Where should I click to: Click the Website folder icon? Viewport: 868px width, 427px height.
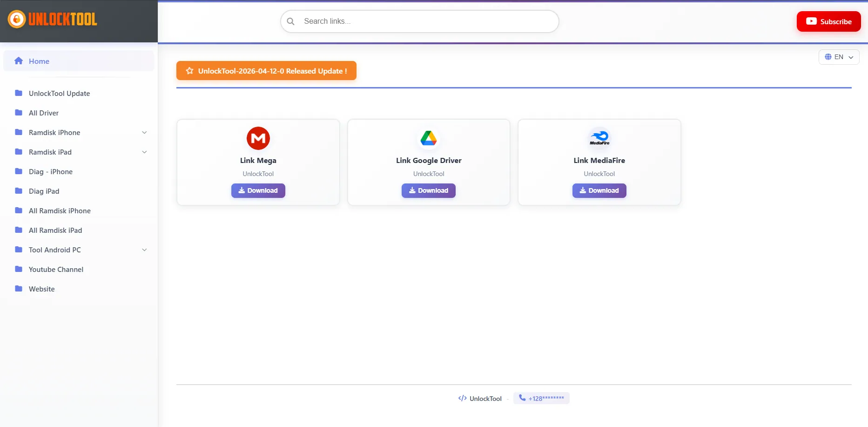pyautogui.click(x=19, y=289)
